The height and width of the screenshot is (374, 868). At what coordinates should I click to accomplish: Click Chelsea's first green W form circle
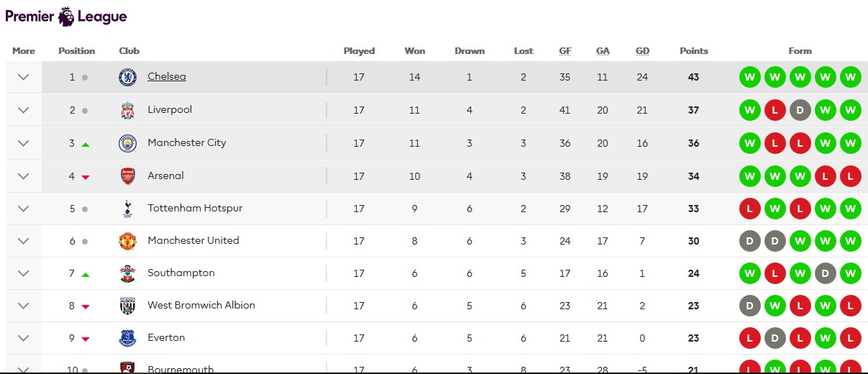click(x=750, y=77)
